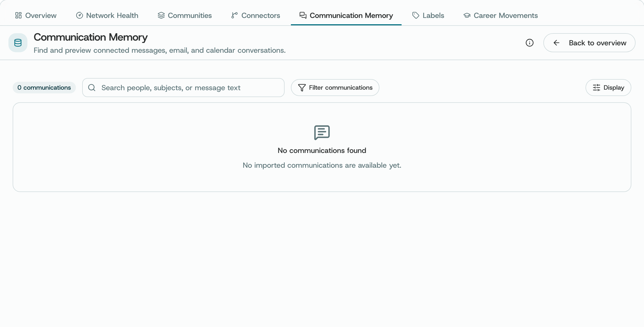The image size is (644, 327).
Task: Switch to Career Movements tab
Action: [x=500, y=15]
